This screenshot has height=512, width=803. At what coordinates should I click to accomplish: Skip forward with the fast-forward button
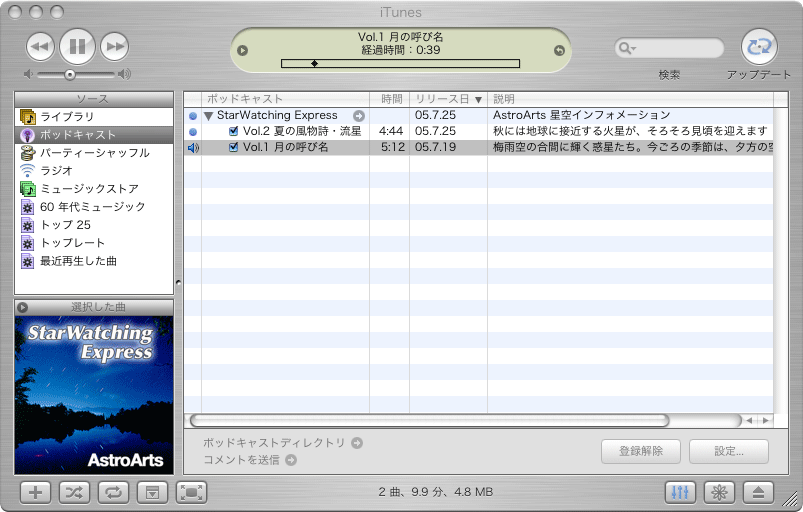[x=114, y=47]
